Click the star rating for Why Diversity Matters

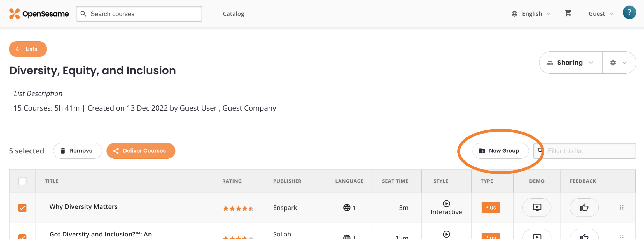click(238, 208)
